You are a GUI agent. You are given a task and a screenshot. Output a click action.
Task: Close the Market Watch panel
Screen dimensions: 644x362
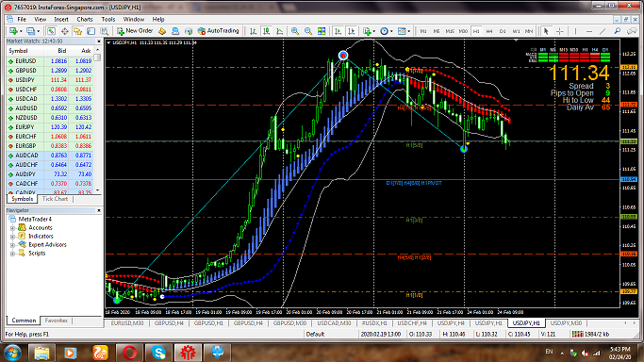[99, 41]
